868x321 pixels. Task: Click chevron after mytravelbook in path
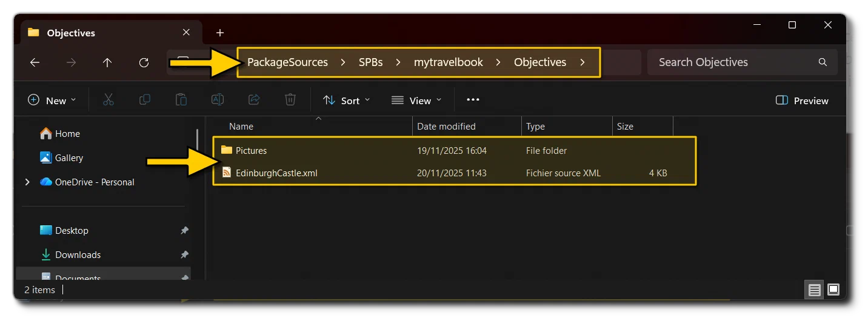point(498,62)
